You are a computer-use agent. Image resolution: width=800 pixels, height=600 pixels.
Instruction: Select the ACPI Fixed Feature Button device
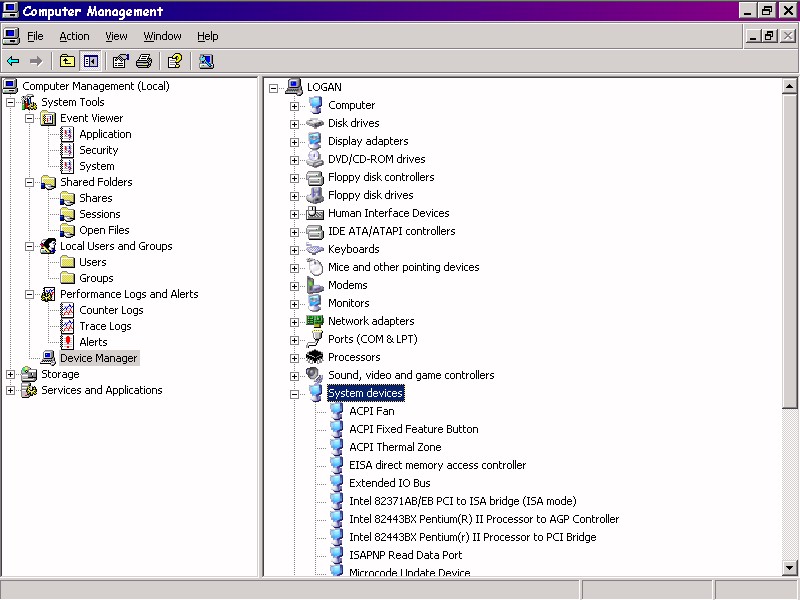click(413, 429)
